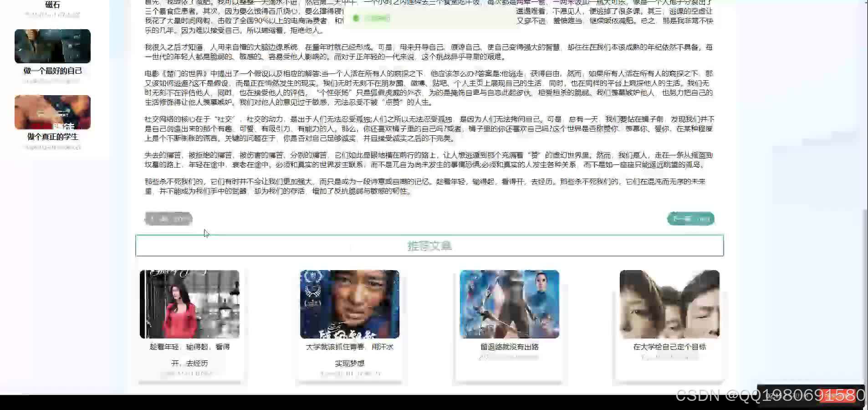Screen dimensions: 868x410
Task: Click the archer movie poster thumbnail
Action: point(509,304)
